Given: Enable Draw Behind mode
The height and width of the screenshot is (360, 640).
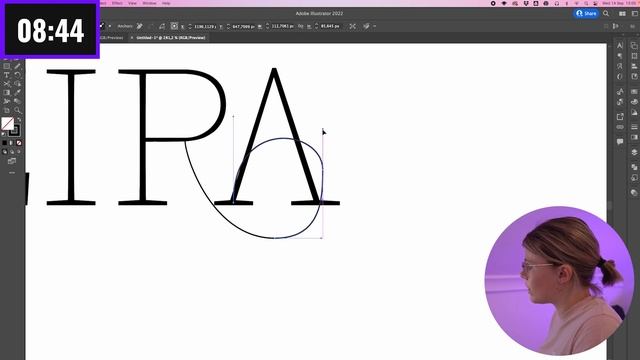Looking at the screenshot, I should coord(12,152).
